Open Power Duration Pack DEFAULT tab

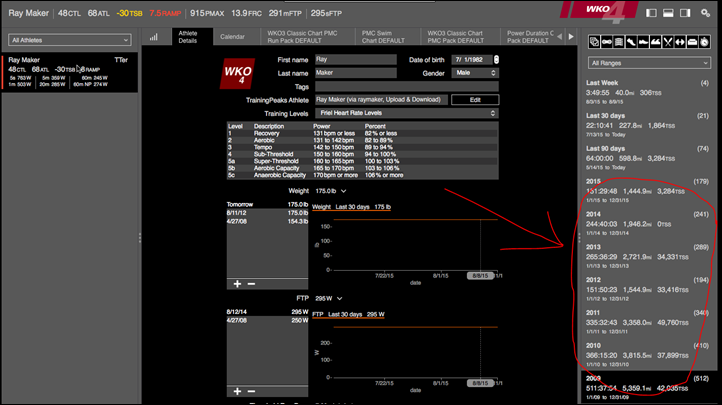click(x=528, y=37)
